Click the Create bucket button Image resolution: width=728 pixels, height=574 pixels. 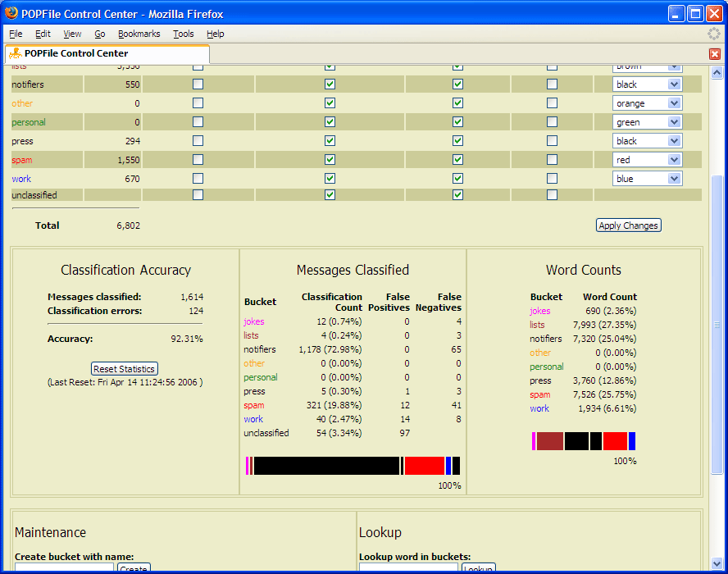(134, 567)
